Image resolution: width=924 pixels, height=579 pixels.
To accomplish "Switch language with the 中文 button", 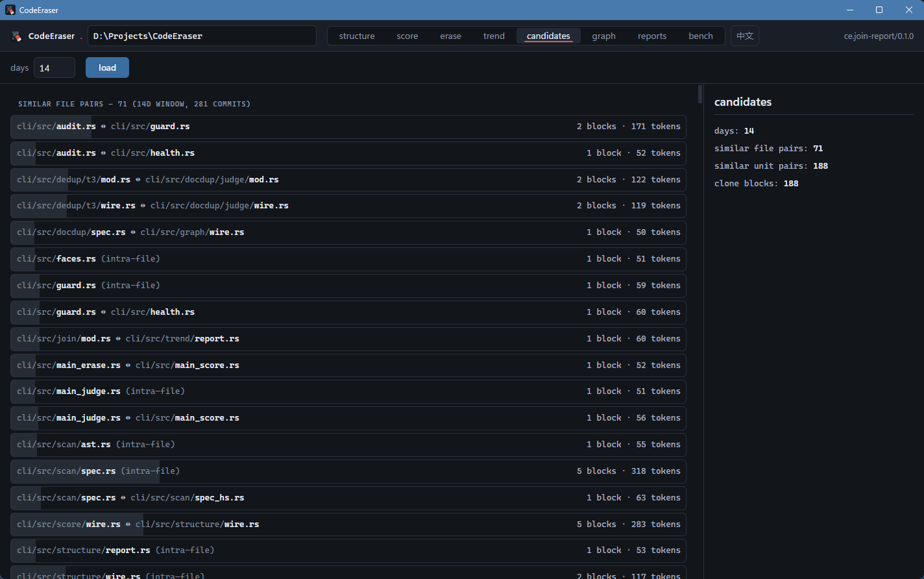I will click(745, 36).
